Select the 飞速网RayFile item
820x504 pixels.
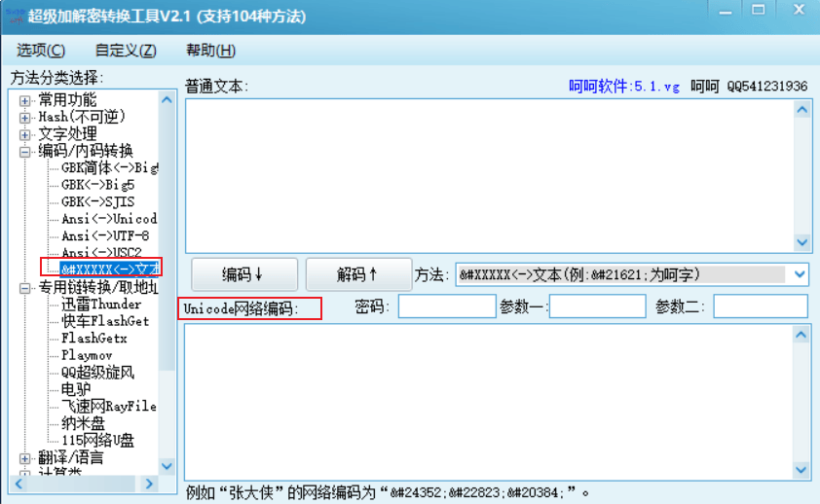(109, 407)
